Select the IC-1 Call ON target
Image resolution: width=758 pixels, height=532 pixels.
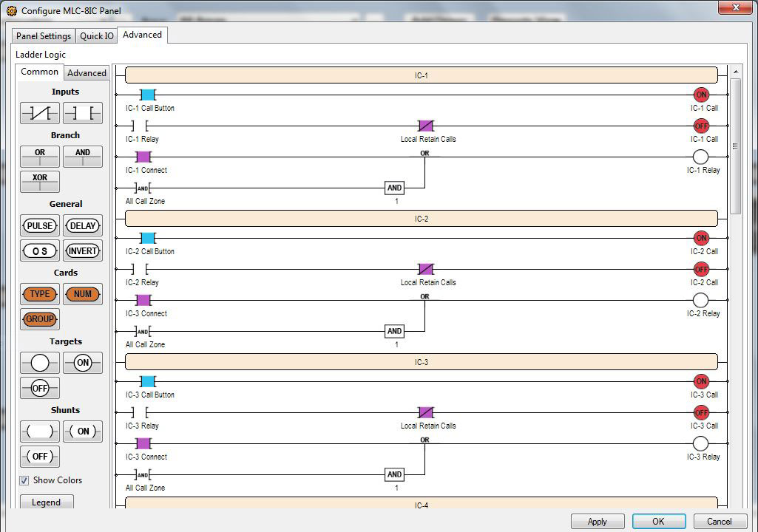point(701,95)
